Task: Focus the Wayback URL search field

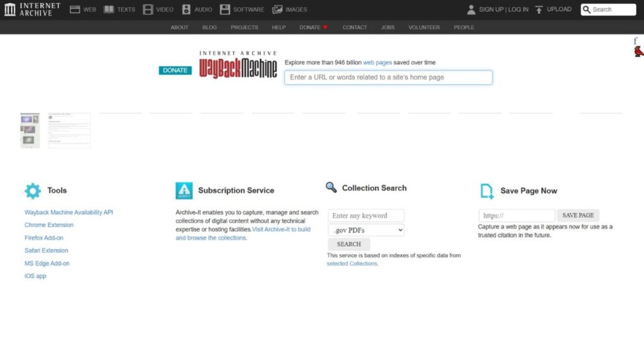Action: pyautogui.click(x=388, y=77)
